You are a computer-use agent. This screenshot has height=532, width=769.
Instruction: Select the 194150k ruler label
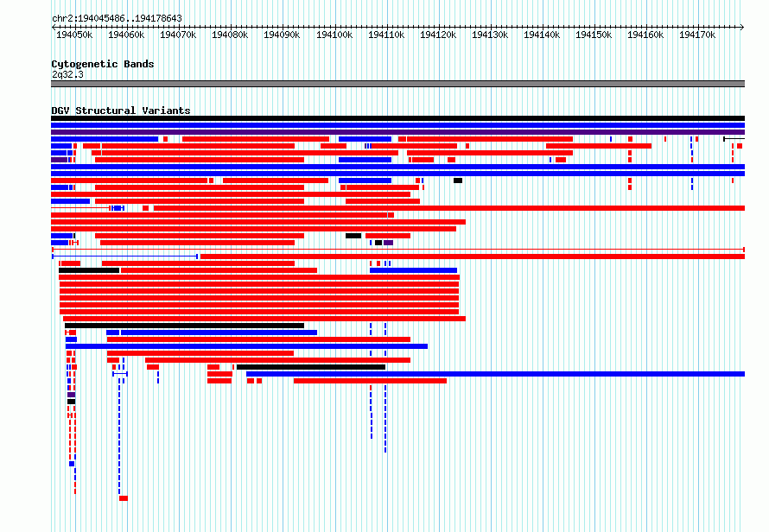point(594,35)
